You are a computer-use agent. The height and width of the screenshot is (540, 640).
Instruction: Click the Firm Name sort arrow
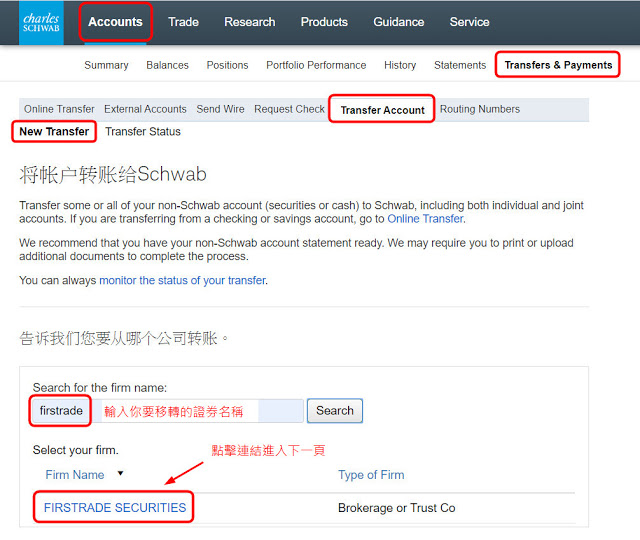[x=120, y=473]
